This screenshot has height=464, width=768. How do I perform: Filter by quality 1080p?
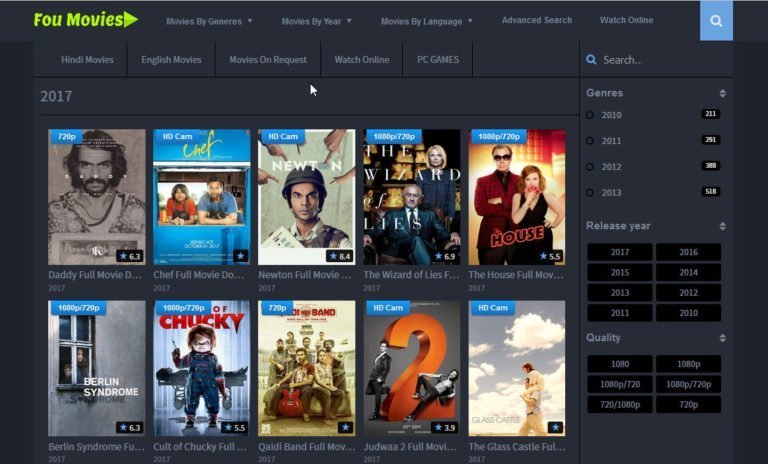pos(688,364)
